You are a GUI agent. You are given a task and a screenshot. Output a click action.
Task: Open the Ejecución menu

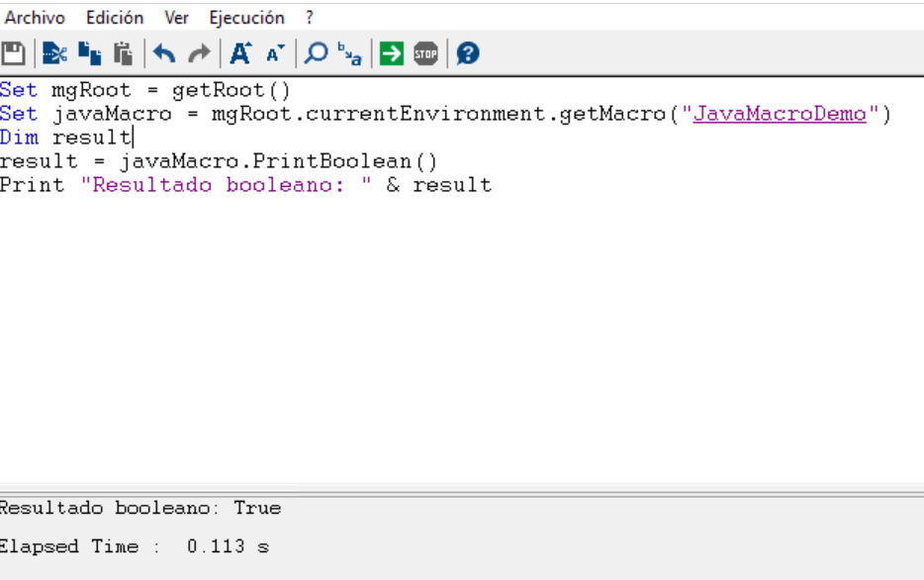(247, 18)
